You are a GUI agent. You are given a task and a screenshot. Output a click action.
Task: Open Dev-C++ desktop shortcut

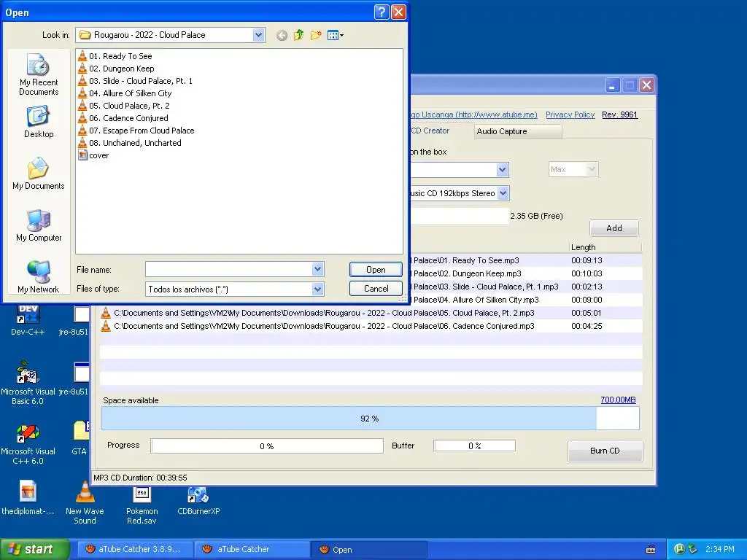pos(28,321)
